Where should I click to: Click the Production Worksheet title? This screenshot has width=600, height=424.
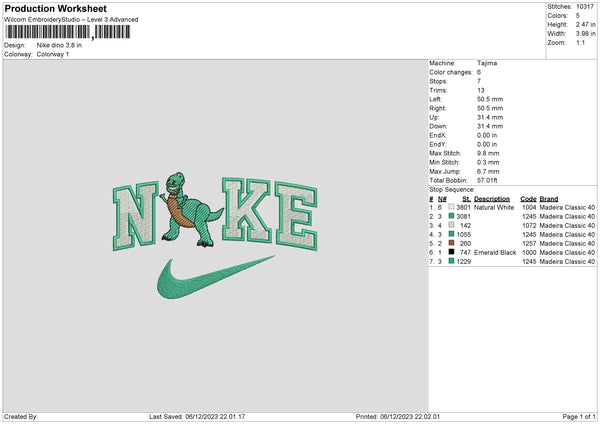tap(55, 8)
